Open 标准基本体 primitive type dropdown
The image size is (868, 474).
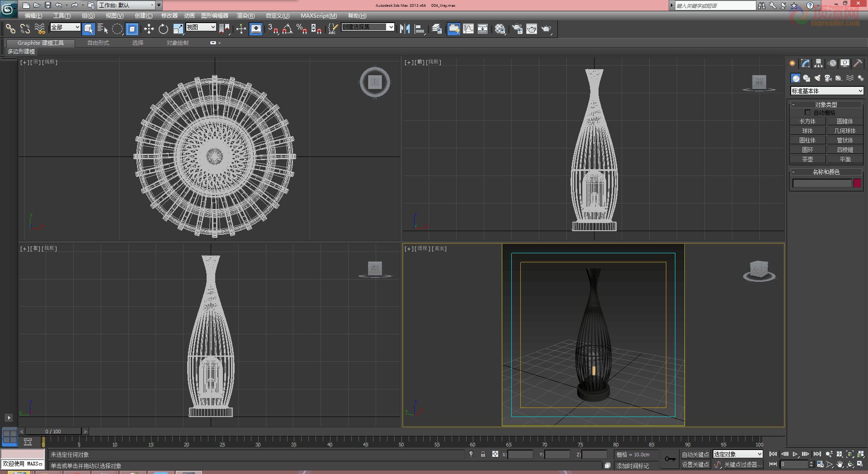[827, 91]
